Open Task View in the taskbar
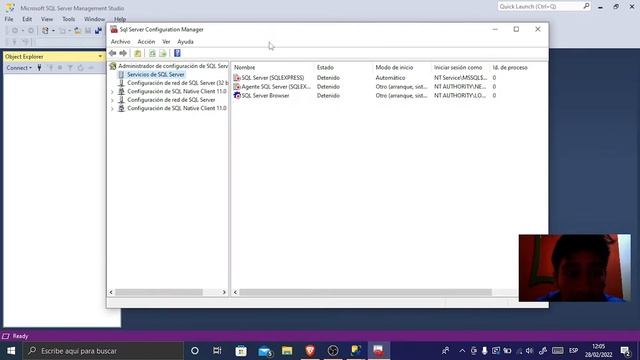This screenshot has height=360, width=640. point(217,351)
